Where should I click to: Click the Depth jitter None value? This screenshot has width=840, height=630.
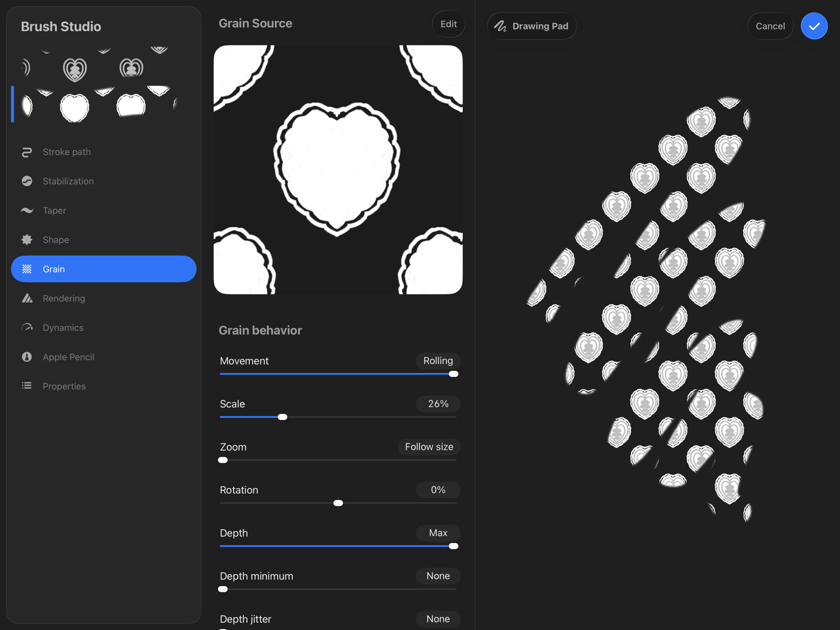click(x=438, y=619)
